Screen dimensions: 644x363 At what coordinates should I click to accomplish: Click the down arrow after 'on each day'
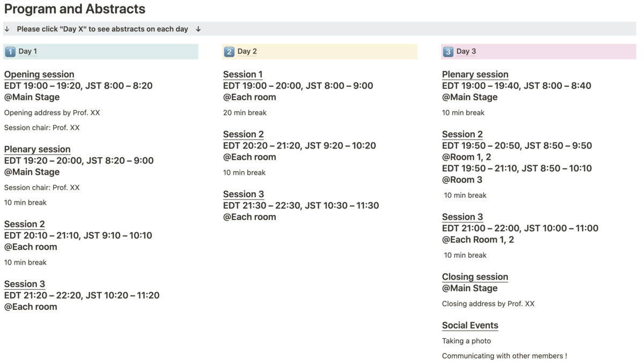[x=198, y=29]
